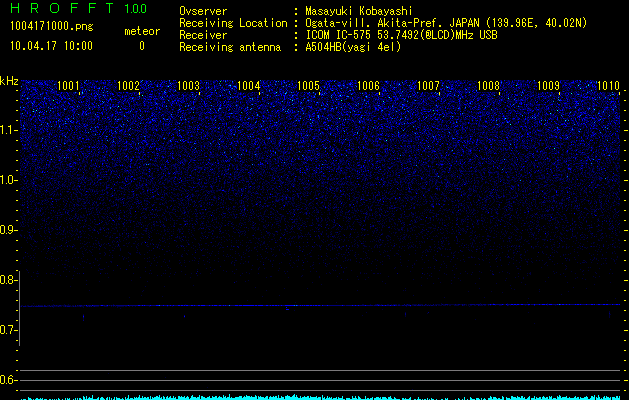This screenshot has height=400, width=629.
Task: Pick the 1006 time marker
Action: click(368, 86)
